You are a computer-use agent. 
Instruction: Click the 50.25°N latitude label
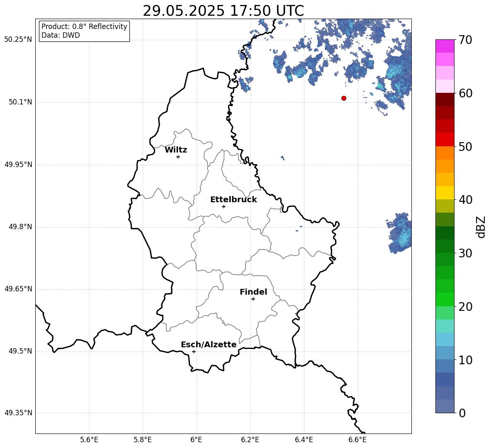point(18,40)
